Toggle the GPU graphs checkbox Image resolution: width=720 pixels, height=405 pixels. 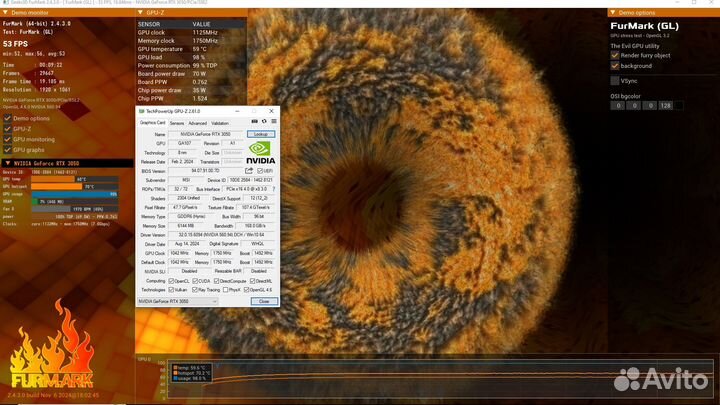7,150
